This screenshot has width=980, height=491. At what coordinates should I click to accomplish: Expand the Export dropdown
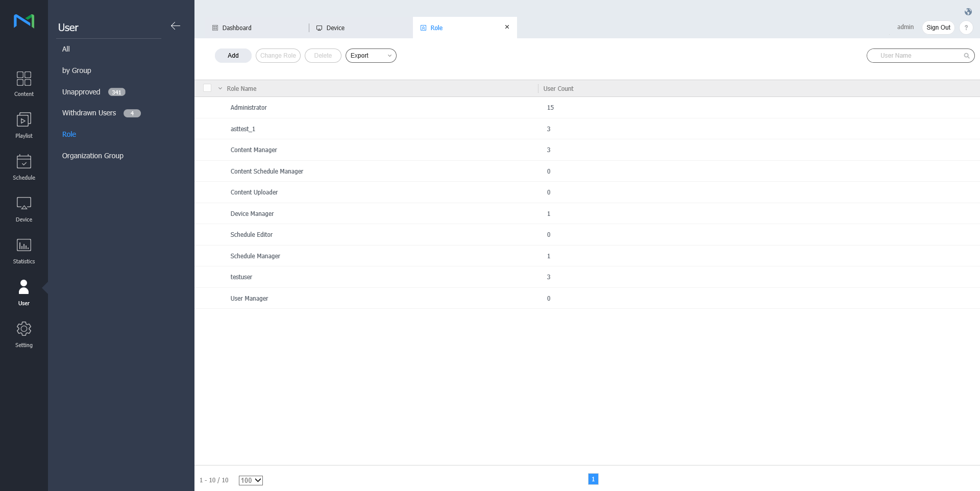(371, 56)
